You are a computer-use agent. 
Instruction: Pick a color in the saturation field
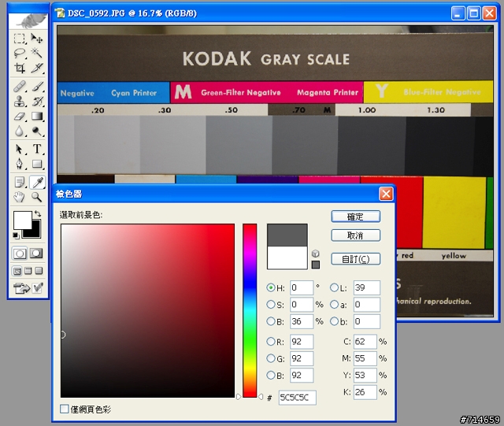pos(147,310)
